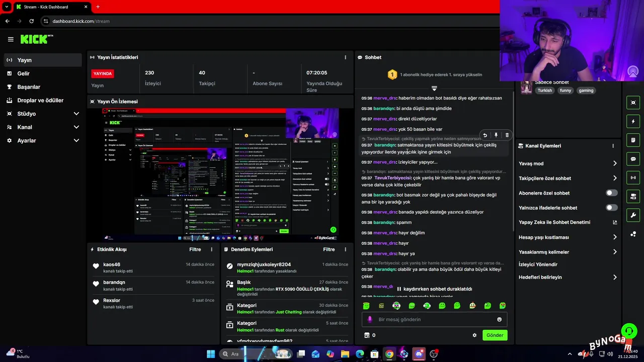Reply to the hovered barandqn chat message

(x=485, y=135)
